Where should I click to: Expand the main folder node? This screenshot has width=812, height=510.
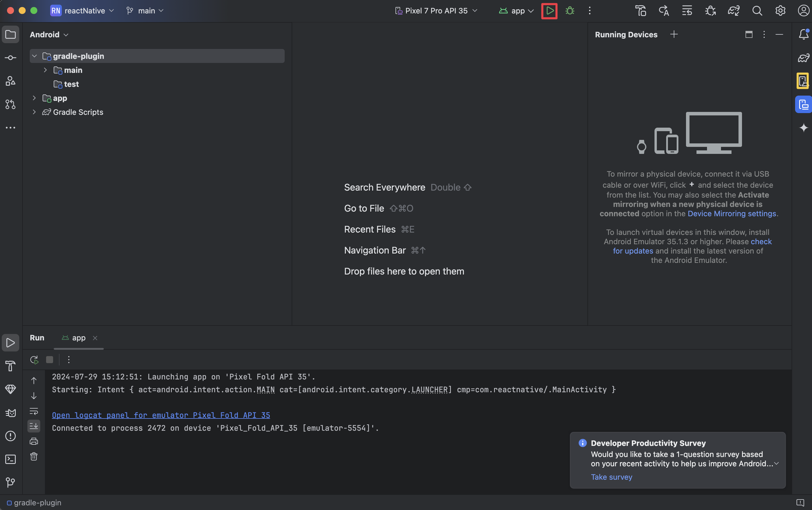pyautogui.click(x=45, y=70)
